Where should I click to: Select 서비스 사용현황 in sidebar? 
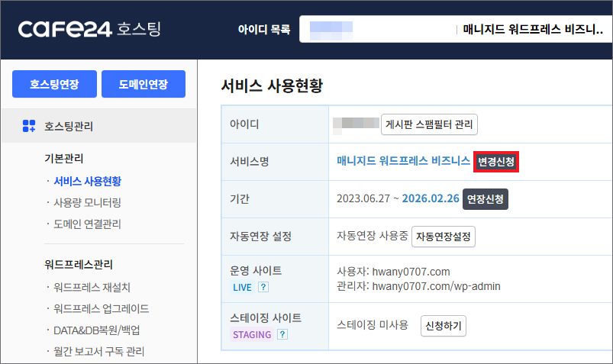click(87, 181)
